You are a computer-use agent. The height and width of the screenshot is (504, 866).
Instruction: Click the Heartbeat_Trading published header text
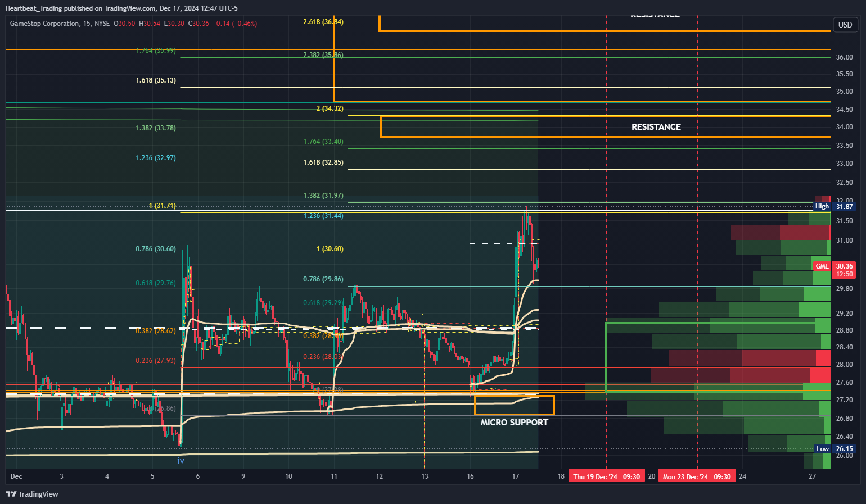121,8
